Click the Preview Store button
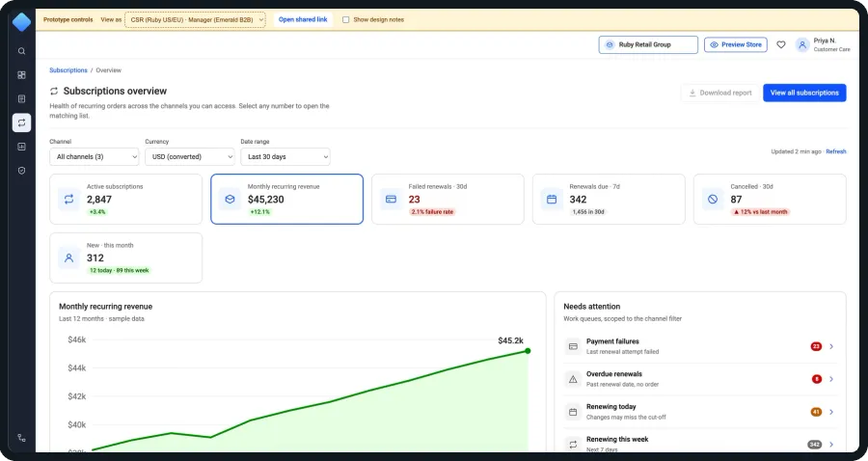 pyautogui.click(x=736, y=44)
